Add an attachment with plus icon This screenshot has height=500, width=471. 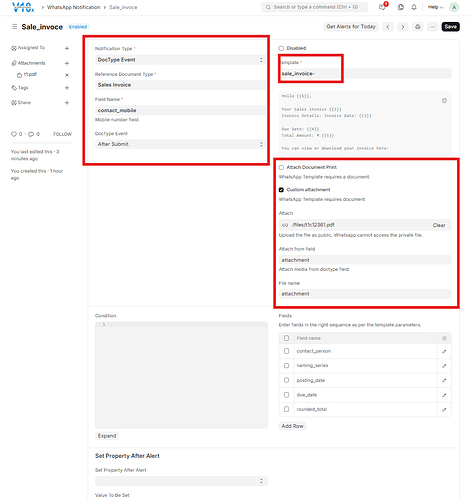67,63
